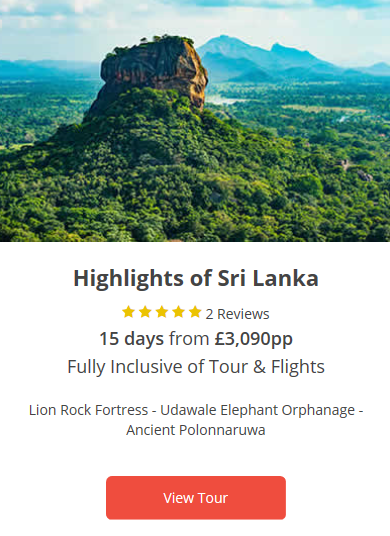Open the Highlights of Sri Lanka title
390x536 pixels.
pyautogui.click(x=196, y=278)
